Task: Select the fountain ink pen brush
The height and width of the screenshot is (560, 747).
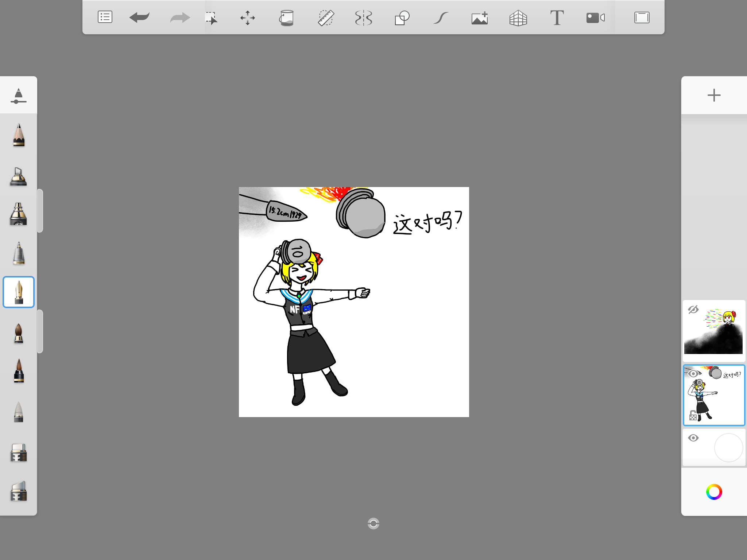Action: click(x=19, y=292)
